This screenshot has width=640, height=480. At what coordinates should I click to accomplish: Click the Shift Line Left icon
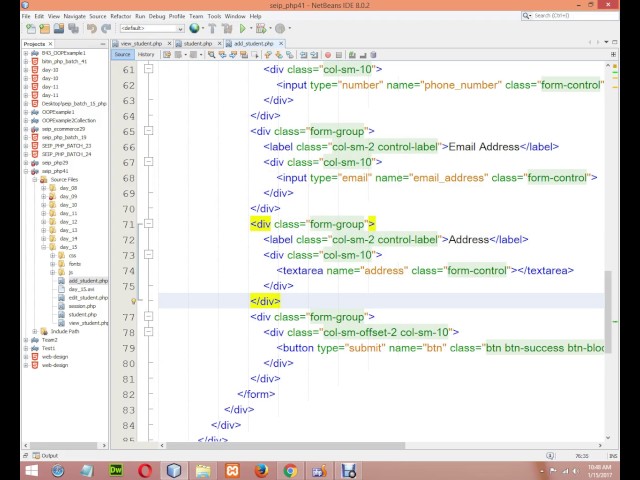(304, 55)
